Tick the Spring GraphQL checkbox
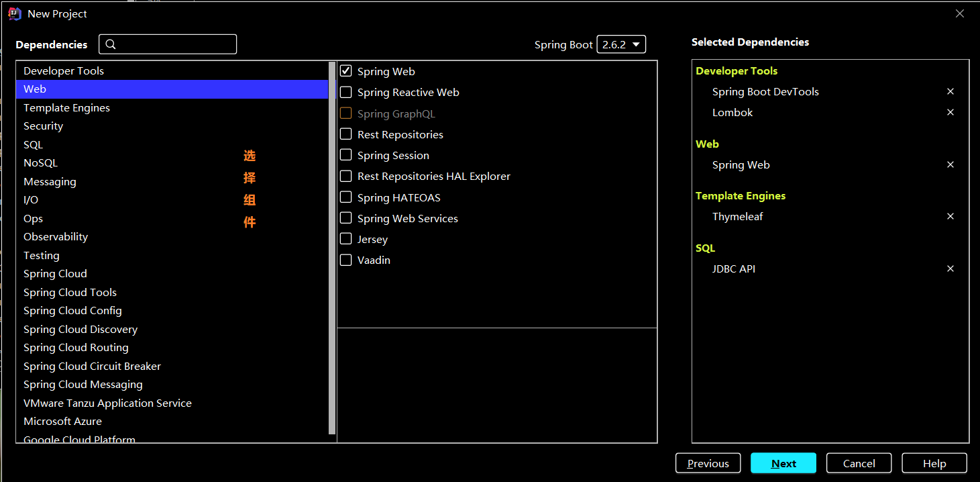 346,113
